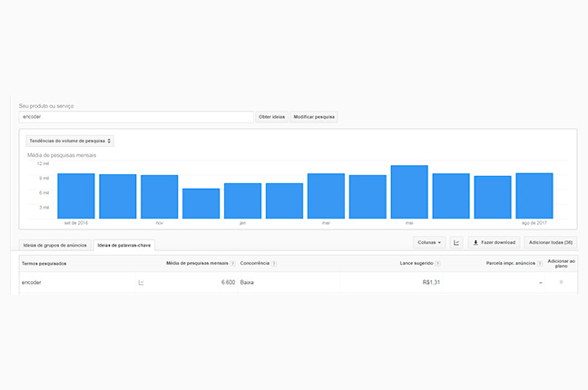Click the Baixa competition value

tap(247, 282)
